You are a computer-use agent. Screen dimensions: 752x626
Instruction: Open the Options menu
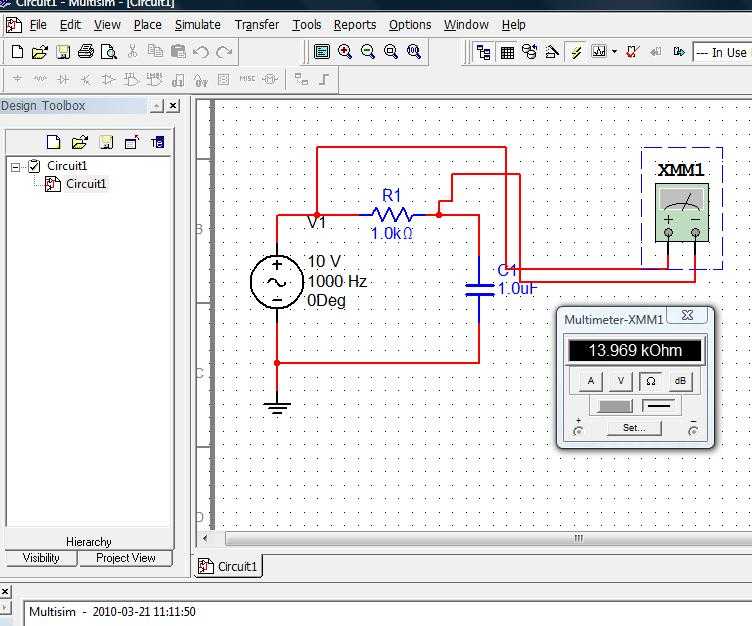(x=410, y=24)
